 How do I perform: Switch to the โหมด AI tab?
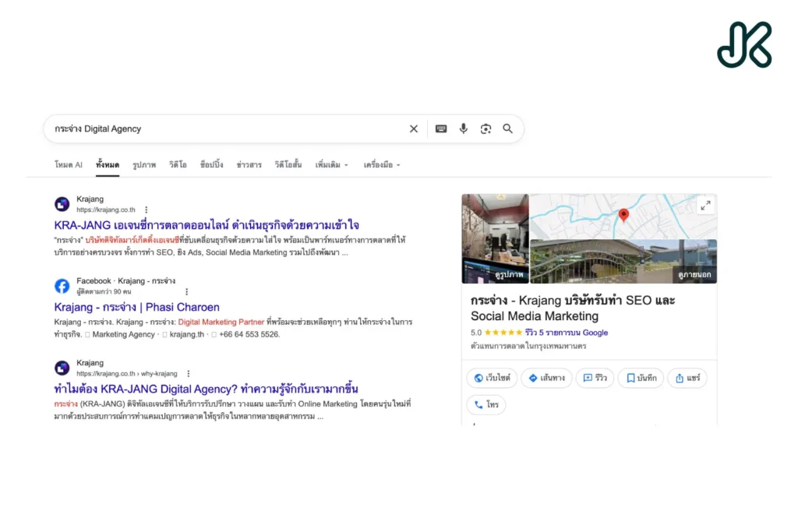click(x=69, y=165)
